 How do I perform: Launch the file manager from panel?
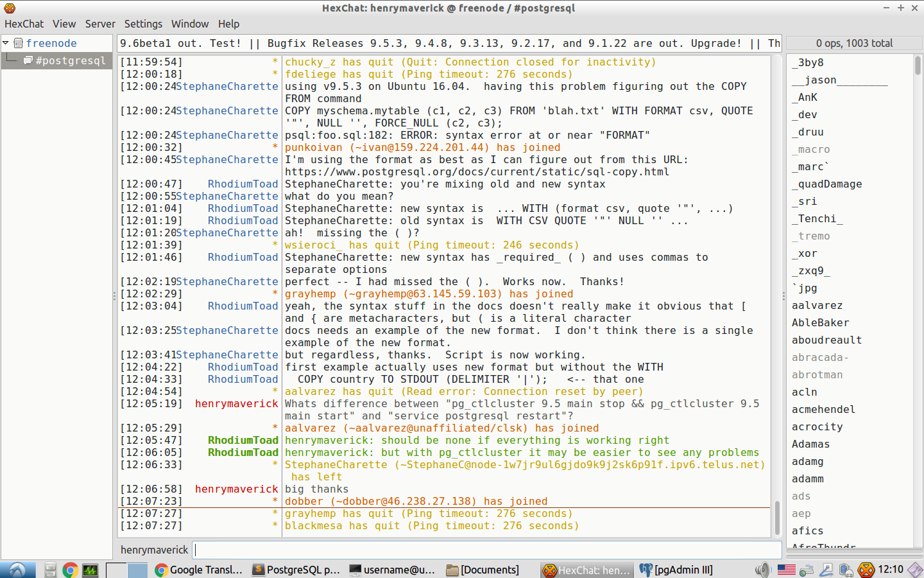(x=51, y=570)
